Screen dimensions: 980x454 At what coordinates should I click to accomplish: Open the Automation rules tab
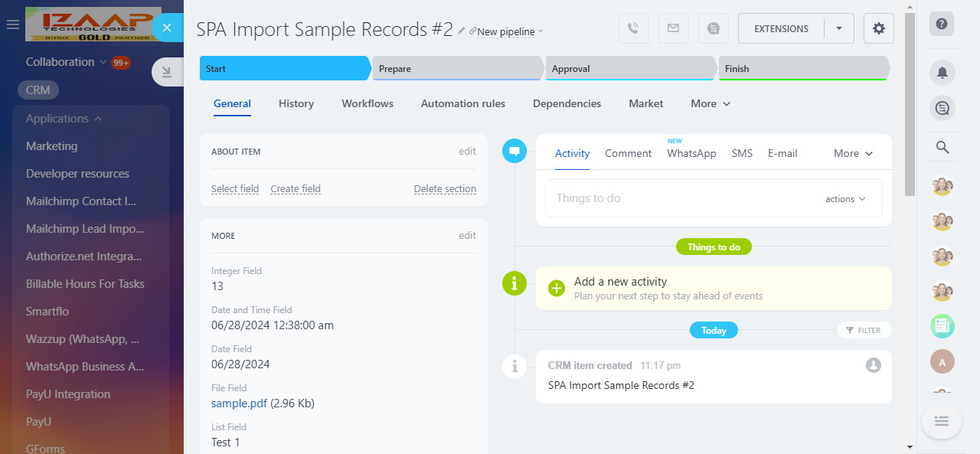pos(462,103)
